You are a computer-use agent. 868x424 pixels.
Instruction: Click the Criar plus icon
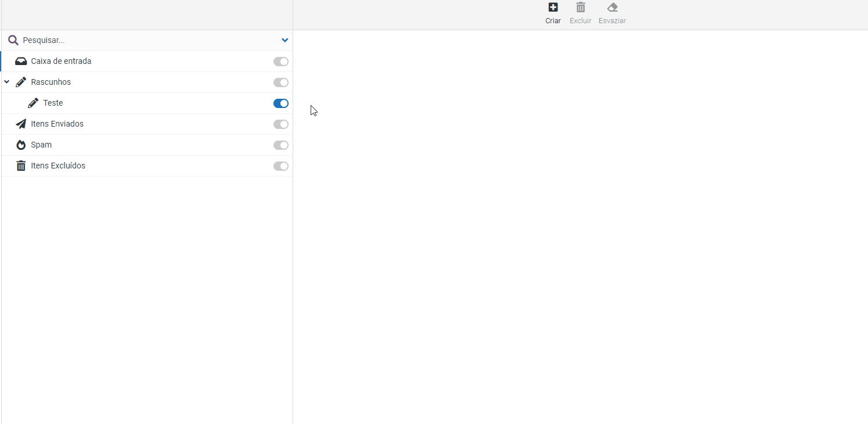point(553,8)
